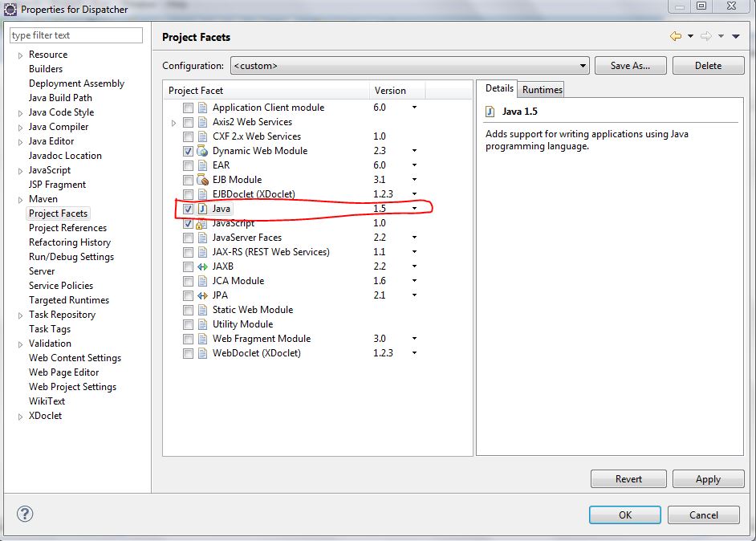Click the Apply button

click(708, 479)
